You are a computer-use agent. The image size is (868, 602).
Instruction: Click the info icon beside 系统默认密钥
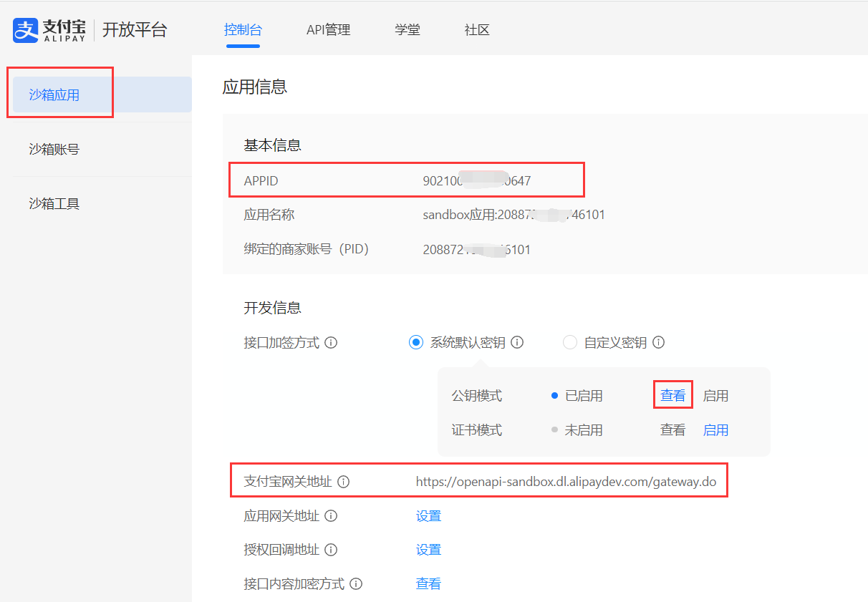pos(517,343)
